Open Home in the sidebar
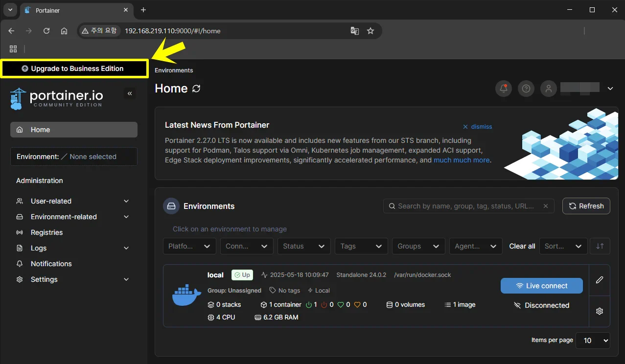 click(x=74, y=130)
